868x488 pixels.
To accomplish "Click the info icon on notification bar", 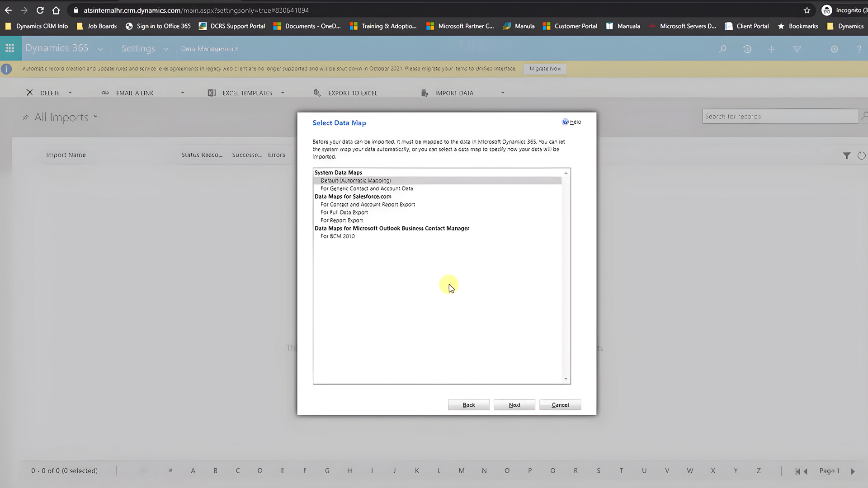I will tap(6, 69).
